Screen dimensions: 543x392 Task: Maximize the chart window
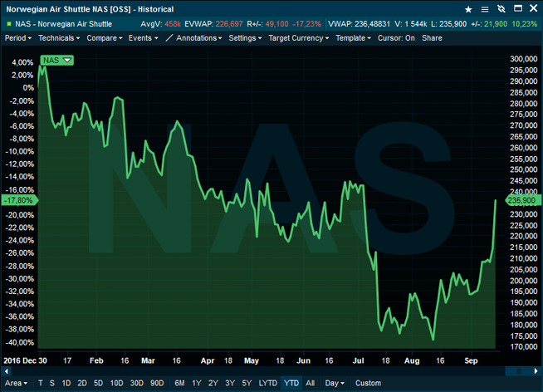[x=518, y=8]
